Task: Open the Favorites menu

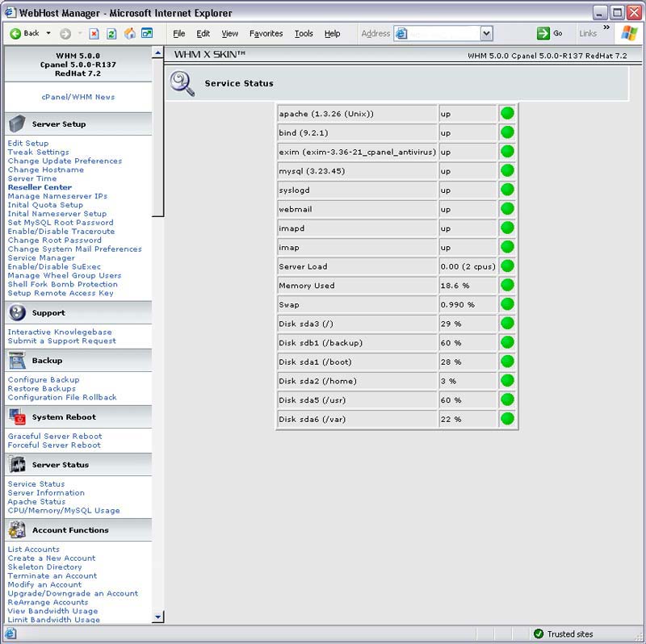Action: click(x=266, y=33)
